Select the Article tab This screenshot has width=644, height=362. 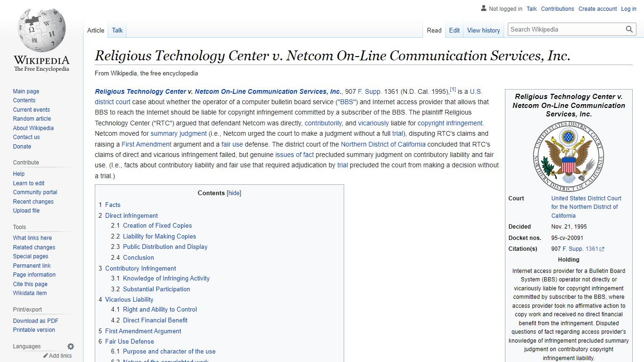click(96, 30)
